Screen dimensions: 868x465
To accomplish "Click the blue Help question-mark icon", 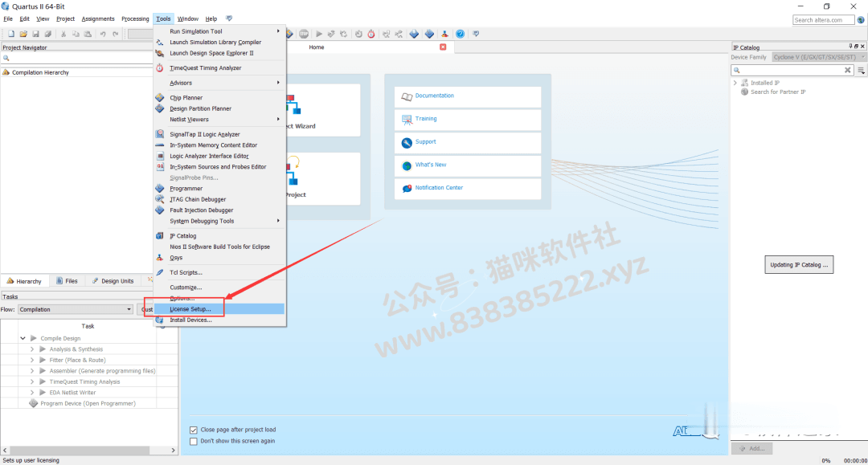I will coord(460,34).
